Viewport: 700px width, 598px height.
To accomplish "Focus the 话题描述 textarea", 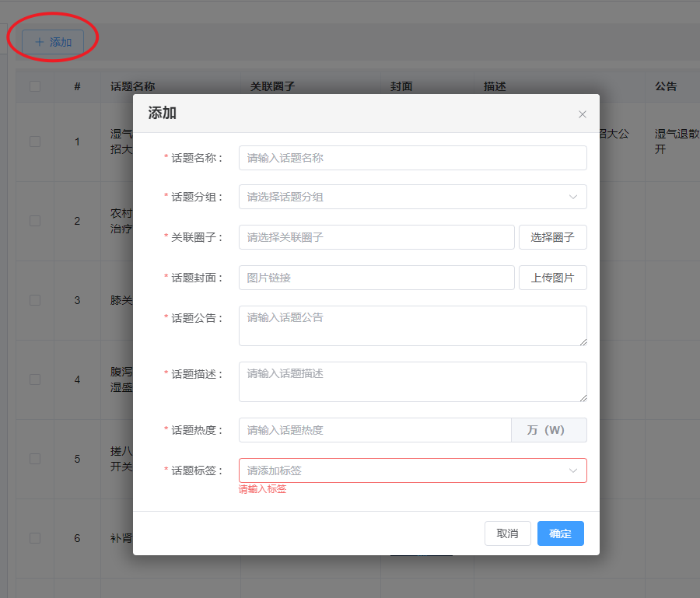I will click(412, 382).
